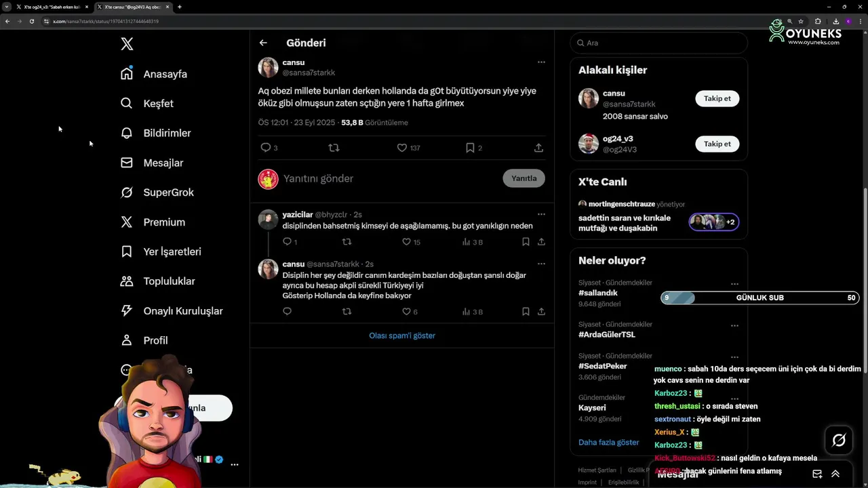Reply to cansu's second comment
Screen dimensions: 868x488
click(287, 312)
